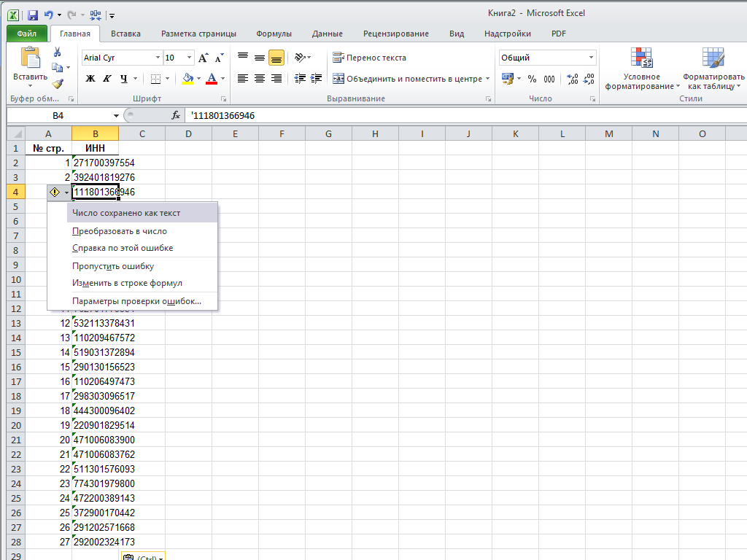Expand the Name Box dropdown arrow

tap(116, 116)
